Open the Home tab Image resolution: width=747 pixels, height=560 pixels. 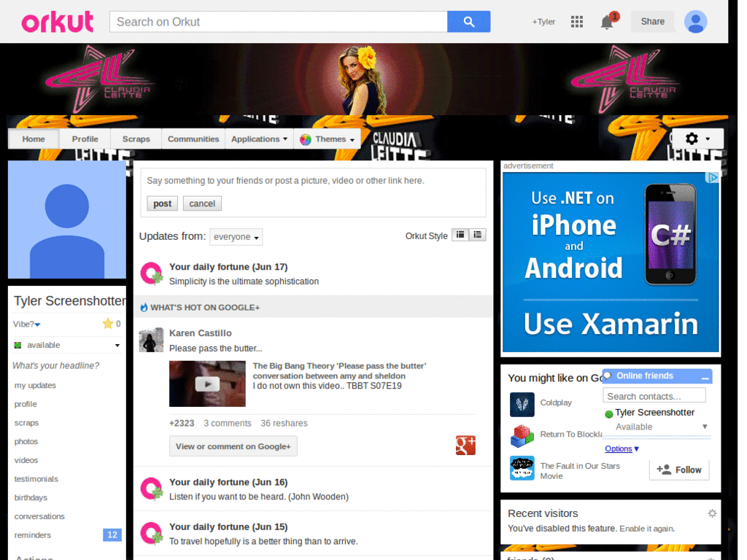click(x=34, y=139)
